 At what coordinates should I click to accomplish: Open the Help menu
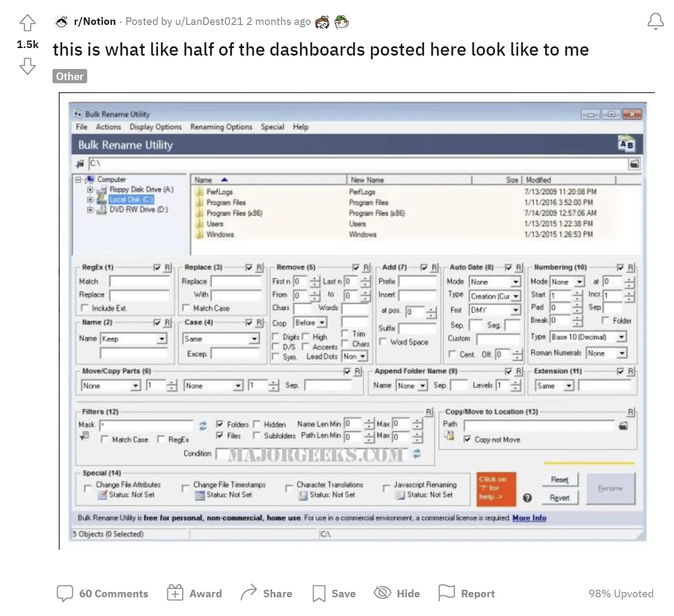(300, 127)
